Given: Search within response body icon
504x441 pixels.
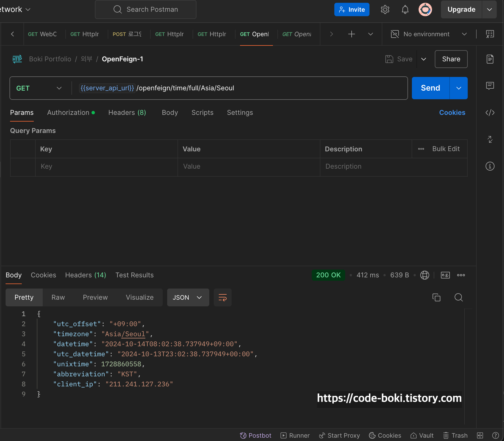Looking at the screenshot, I should pos(459,297).
